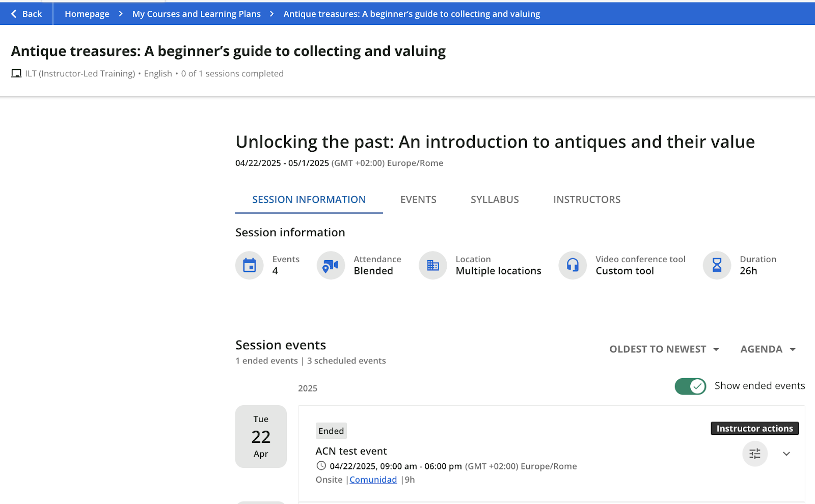Click the clock icon beside event time

(x=321, y=466)
